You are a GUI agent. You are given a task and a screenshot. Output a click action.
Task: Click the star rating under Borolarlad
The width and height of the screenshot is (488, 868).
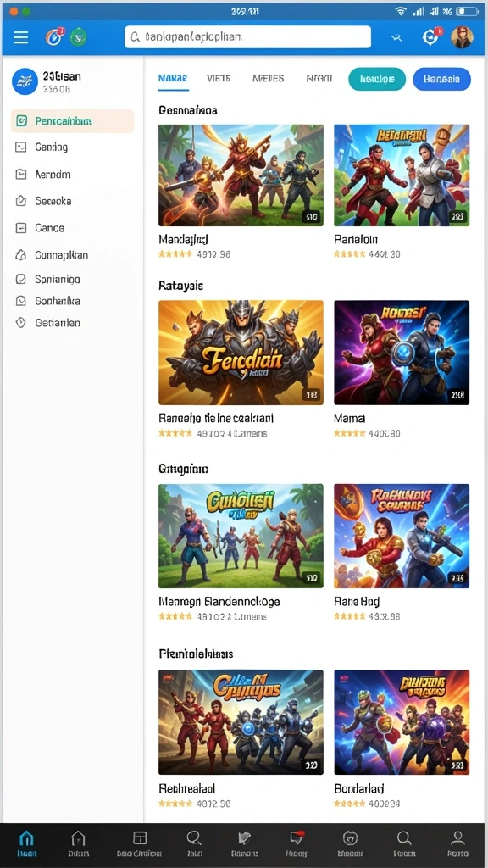[350, 804]
